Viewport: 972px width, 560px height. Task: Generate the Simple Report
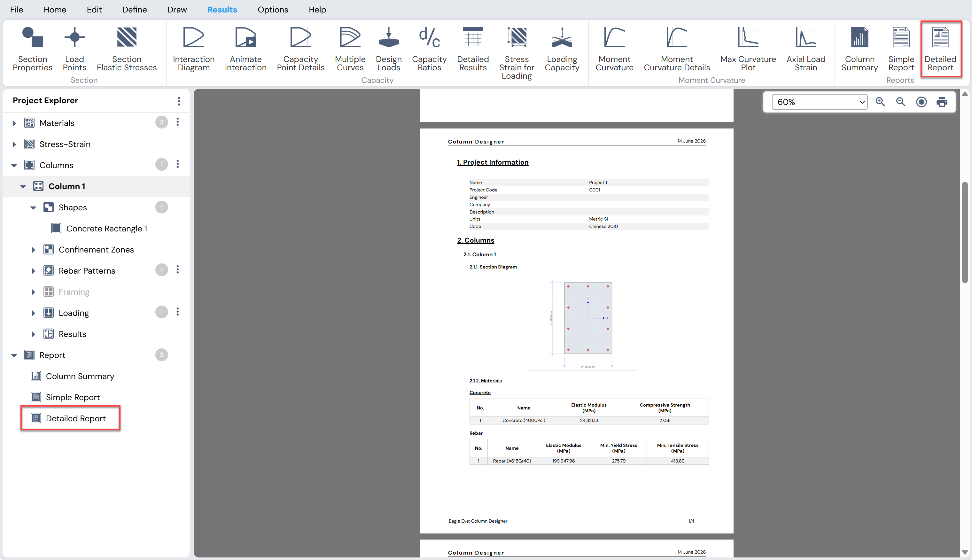pyautogui.click(x=901, y=49)
